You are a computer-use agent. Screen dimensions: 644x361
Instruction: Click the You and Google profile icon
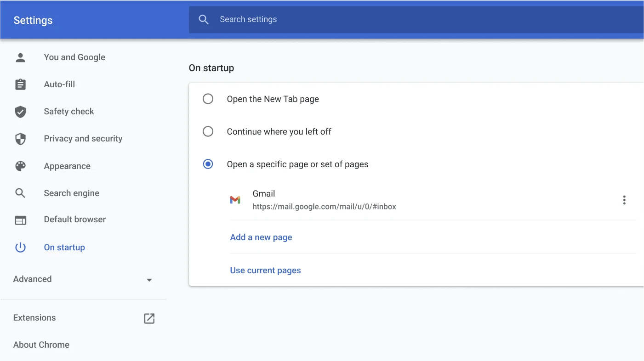click(x=20, y=57)
